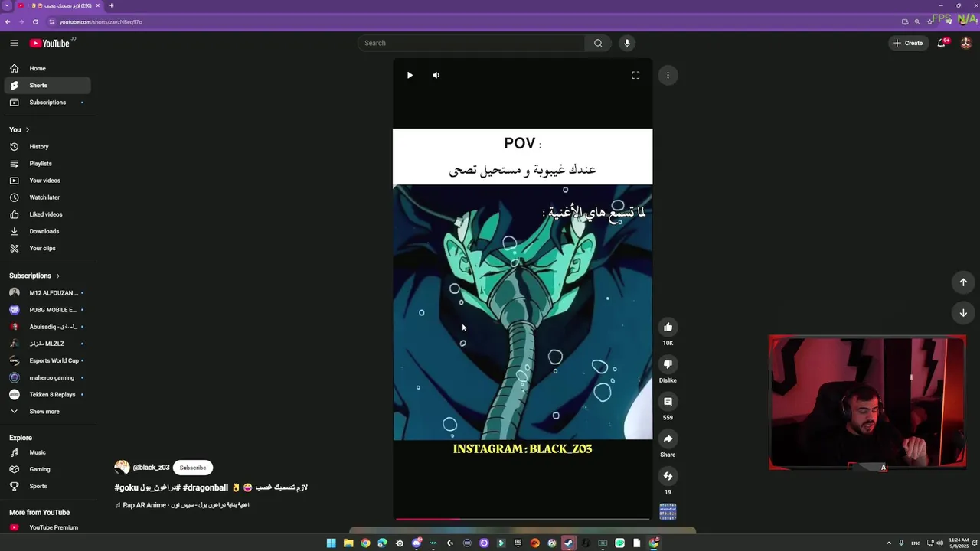Go to the previous Short

[963, 282]
